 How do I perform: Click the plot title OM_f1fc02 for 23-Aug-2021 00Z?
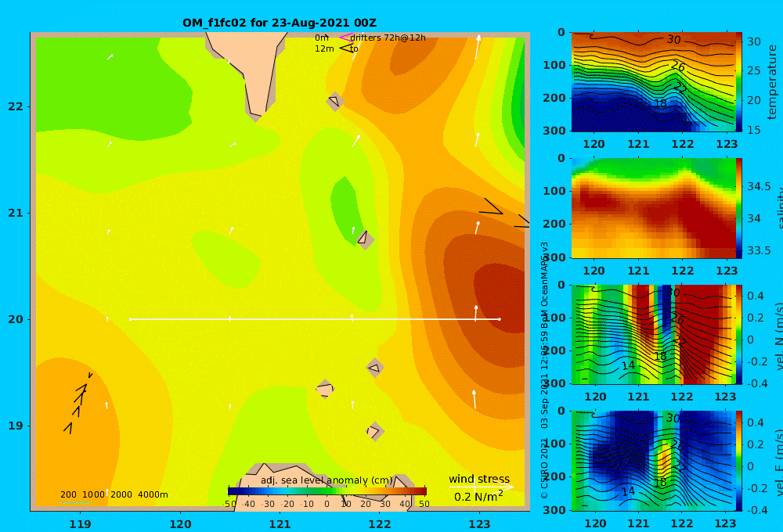280,23
